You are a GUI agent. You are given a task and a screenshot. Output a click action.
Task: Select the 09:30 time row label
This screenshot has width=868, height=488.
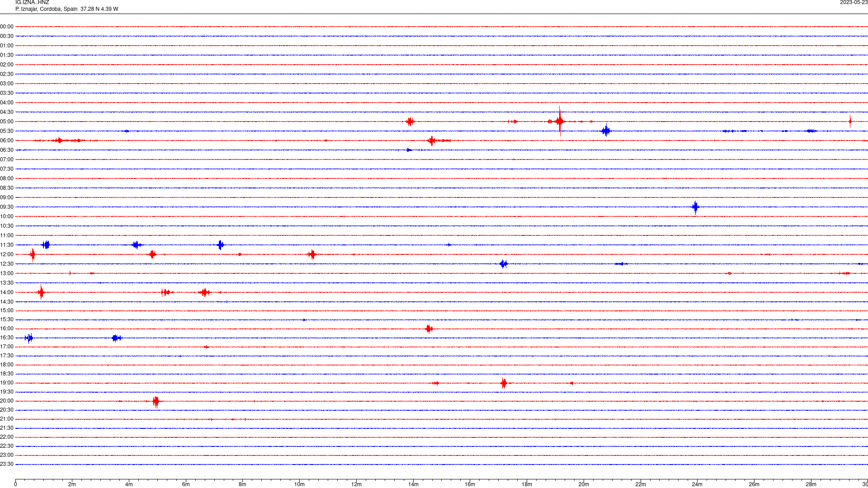7,207
